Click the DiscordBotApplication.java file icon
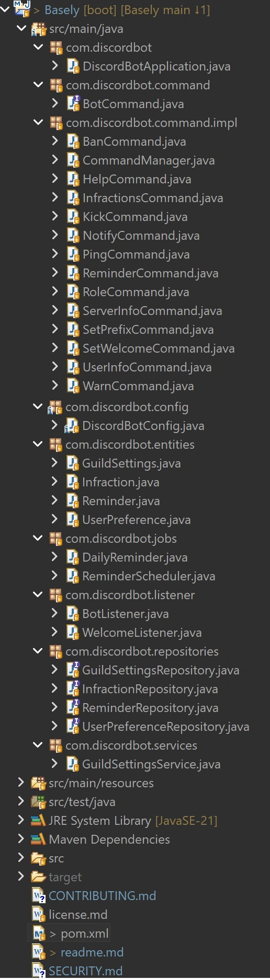Viewport: 270px width, 980px height. coord(73,66)
